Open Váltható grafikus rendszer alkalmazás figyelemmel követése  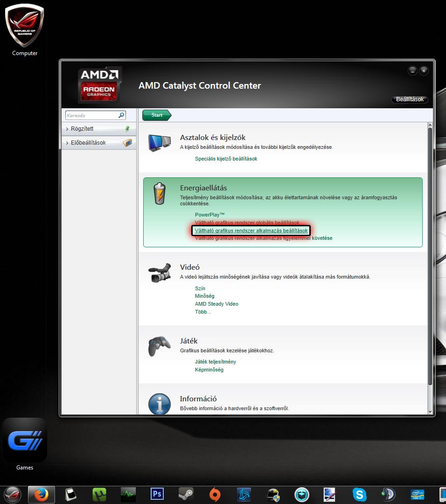pos(264,238)
